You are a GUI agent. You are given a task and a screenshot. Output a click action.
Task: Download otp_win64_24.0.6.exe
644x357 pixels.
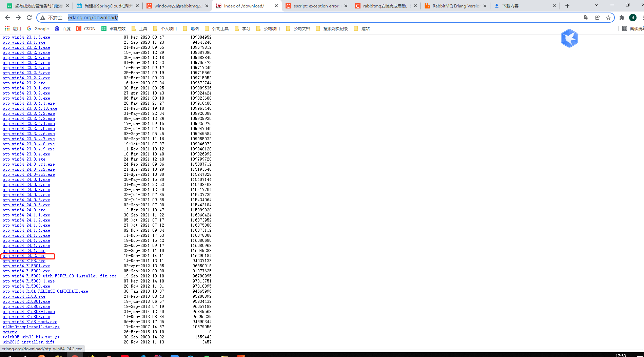pos(26,205)
